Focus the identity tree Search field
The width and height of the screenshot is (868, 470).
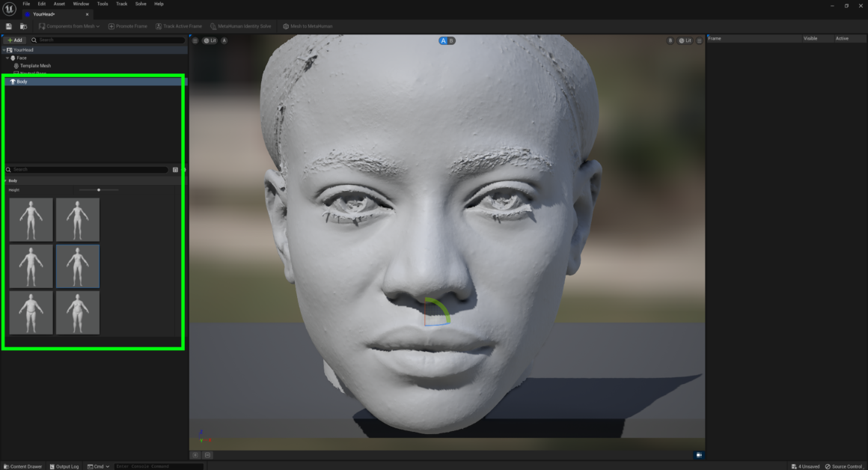[108, 40]
